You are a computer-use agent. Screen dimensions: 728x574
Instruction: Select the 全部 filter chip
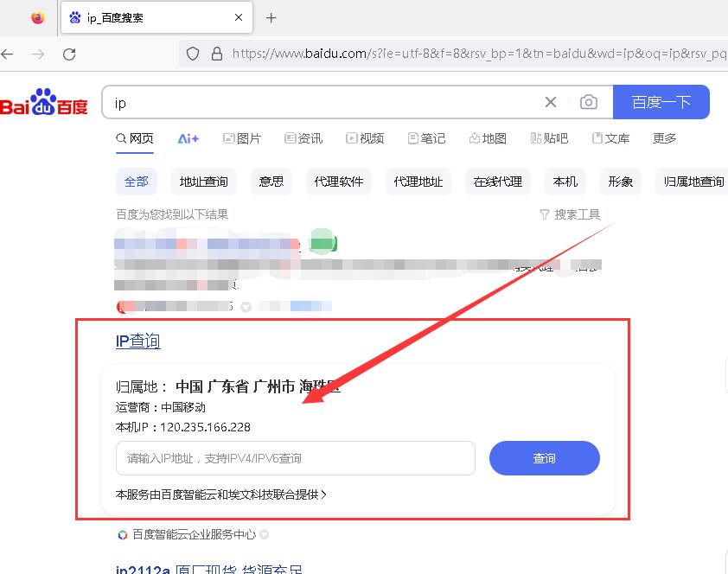point(137,182)
